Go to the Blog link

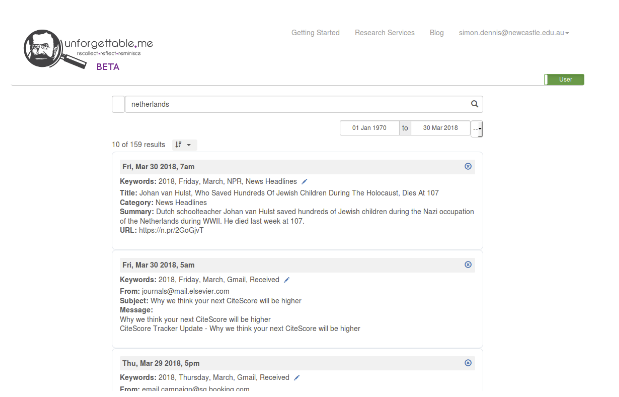(x=437, y=33)
